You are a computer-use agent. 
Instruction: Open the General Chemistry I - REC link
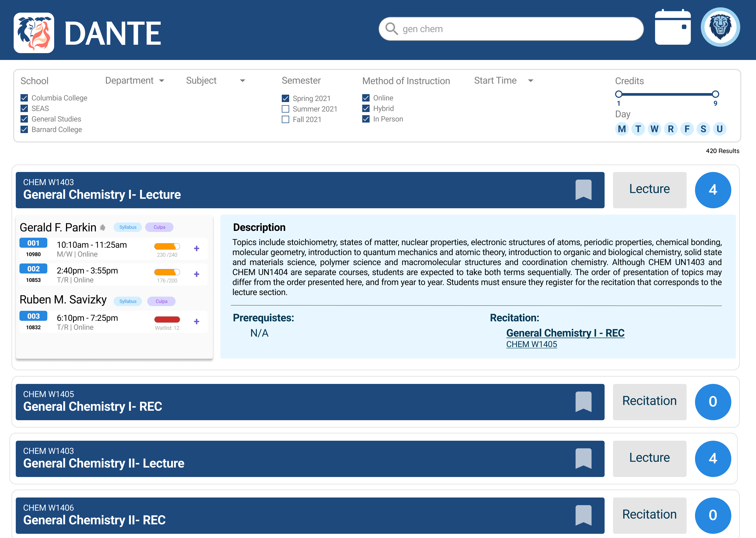point(565,333)
